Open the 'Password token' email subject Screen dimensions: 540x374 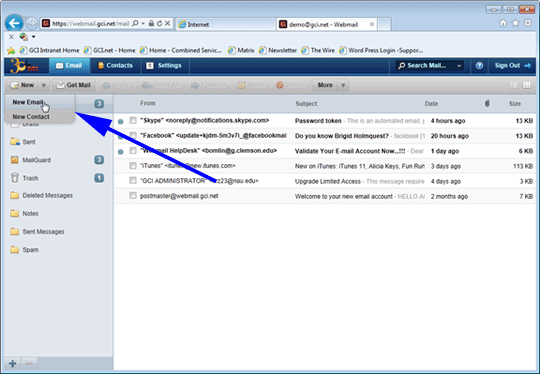(318, 121)
